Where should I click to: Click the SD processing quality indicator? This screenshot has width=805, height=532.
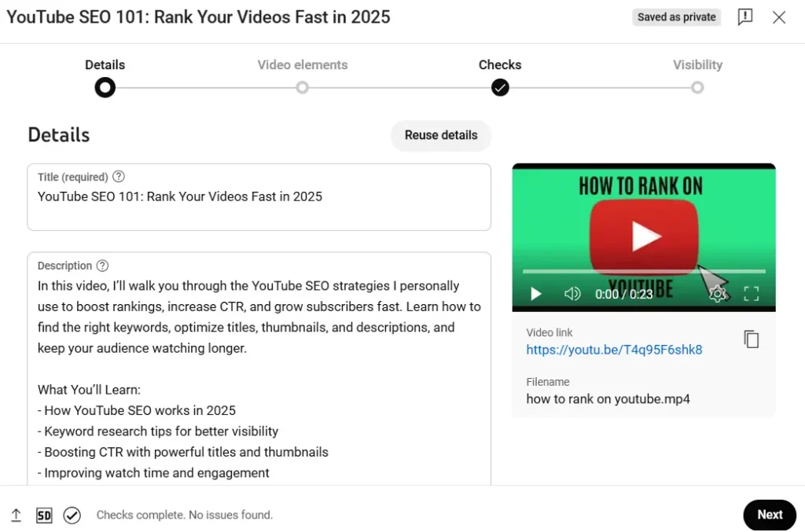point(44,515)
